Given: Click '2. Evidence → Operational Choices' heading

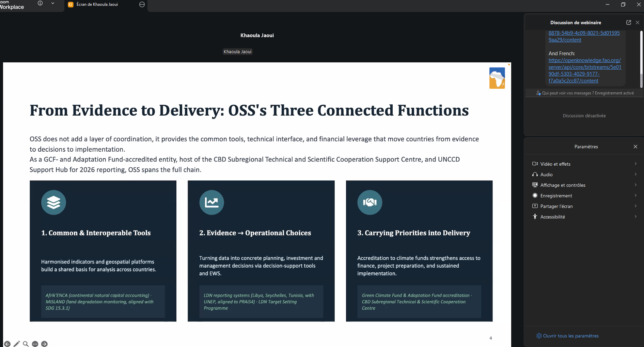Looking at the screenshot, I should click(255, 233).
